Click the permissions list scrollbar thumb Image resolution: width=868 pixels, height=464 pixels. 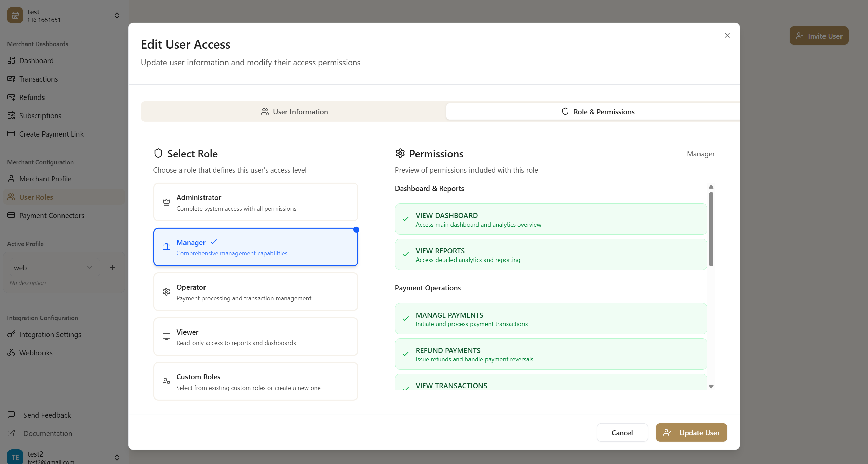point(711,229)
